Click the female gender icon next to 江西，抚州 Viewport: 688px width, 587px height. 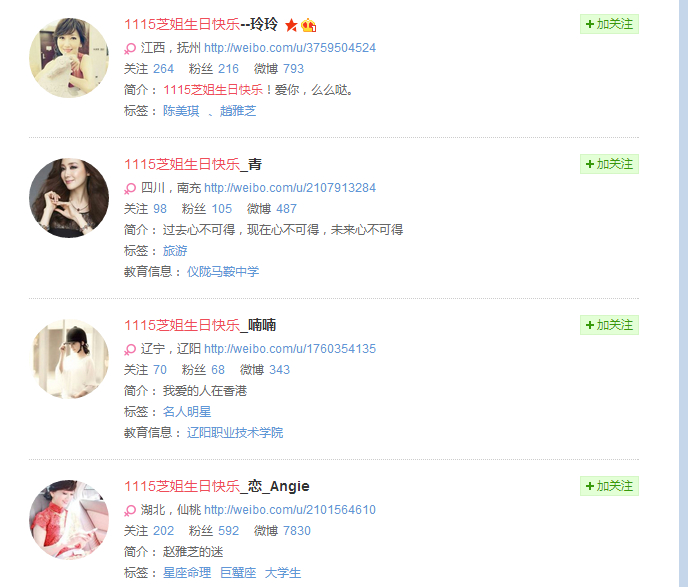coord(130,48)
